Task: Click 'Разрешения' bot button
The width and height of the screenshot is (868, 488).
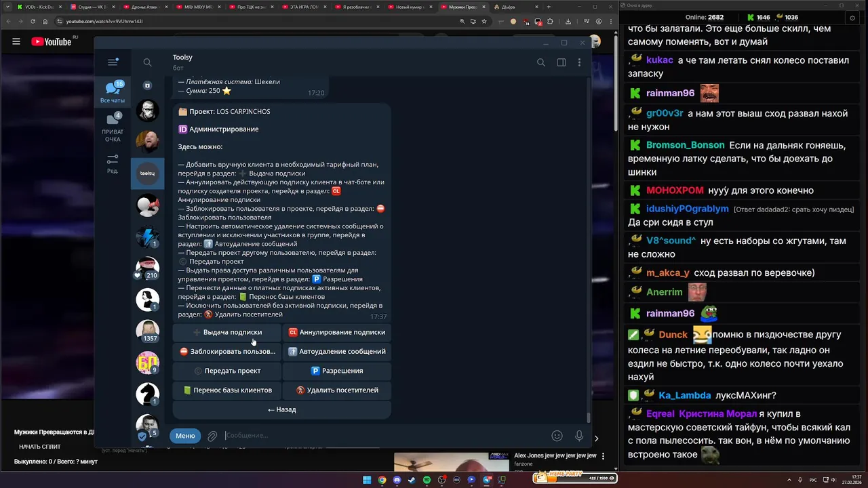Action: tap(336, 371)
